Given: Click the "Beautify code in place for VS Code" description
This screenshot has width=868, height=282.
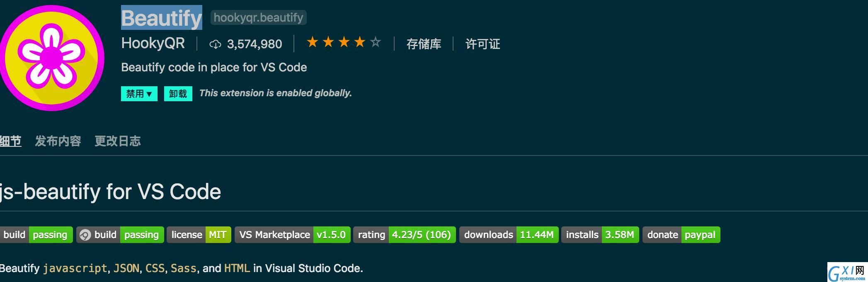Looking at the screenshot, I should point(214,67).
